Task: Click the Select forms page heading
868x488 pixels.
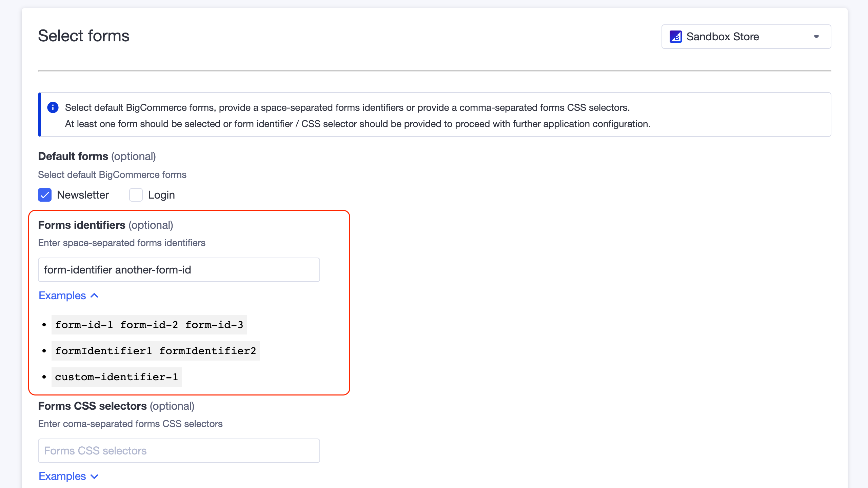Action: tap(83, 36)
